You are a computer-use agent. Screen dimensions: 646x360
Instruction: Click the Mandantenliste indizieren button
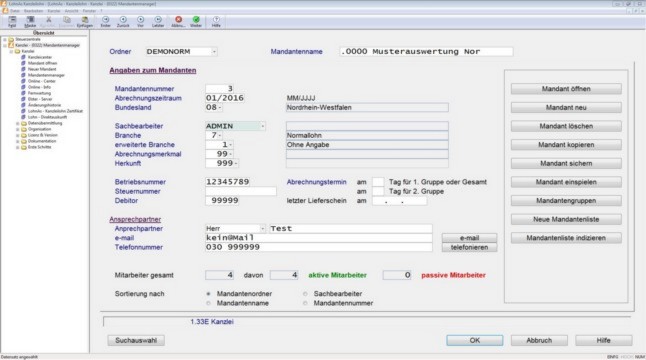click(x=566, y=238)
